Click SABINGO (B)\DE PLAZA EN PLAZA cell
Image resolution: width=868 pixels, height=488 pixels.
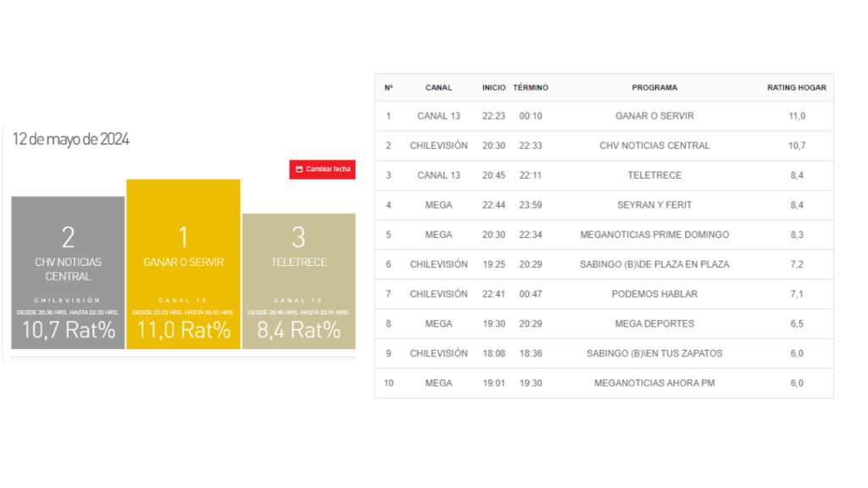click(x=654, y=264)
